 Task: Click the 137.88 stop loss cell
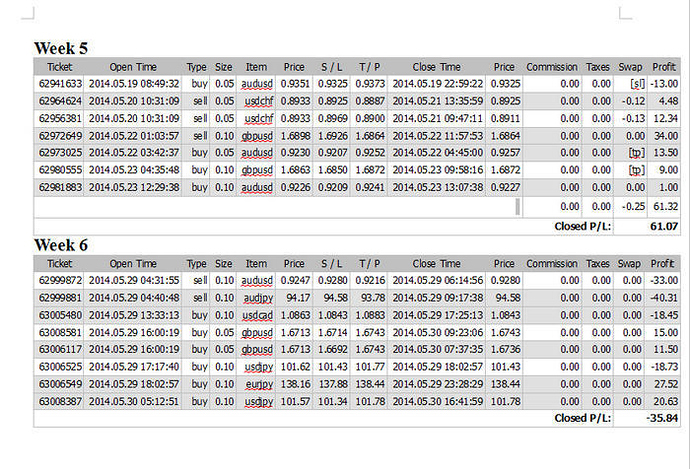333,384
